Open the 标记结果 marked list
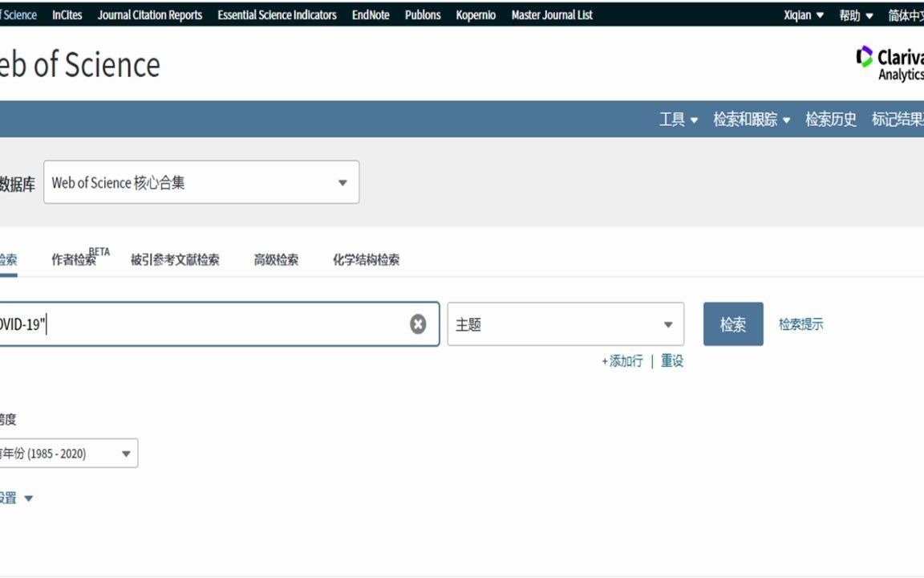 (898, 119)
